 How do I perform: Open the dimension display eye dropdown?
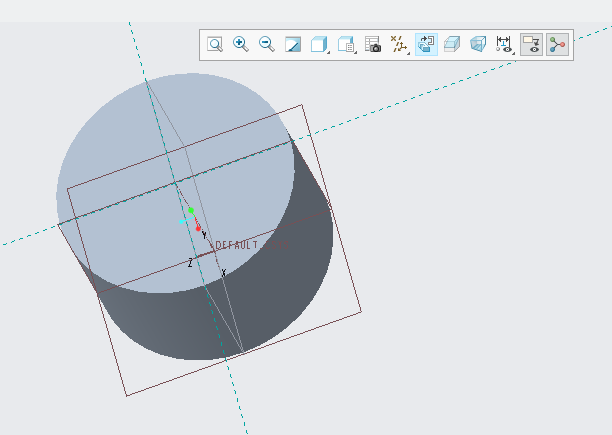(x=505, y=44)
